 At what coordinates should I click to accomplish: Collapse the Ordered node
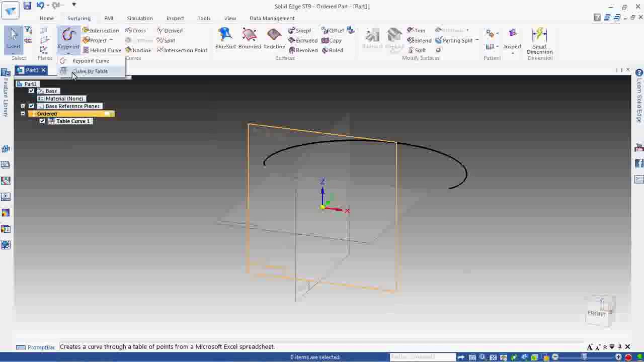(x=23, y=114)
